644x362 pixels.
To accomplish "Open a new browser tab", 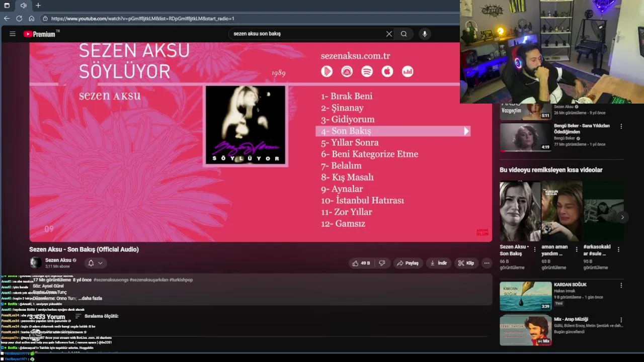I will 38,6.
